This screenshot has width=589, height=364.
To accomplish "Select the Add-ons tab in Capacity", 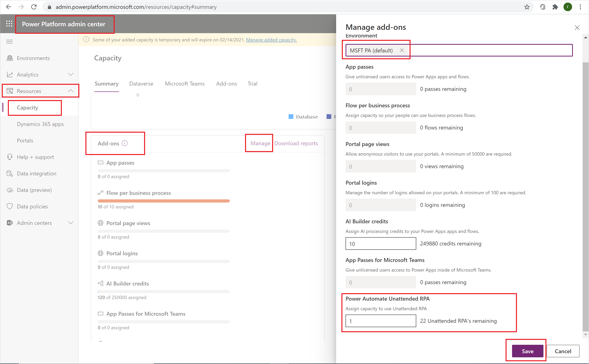I will coord(226,84).
